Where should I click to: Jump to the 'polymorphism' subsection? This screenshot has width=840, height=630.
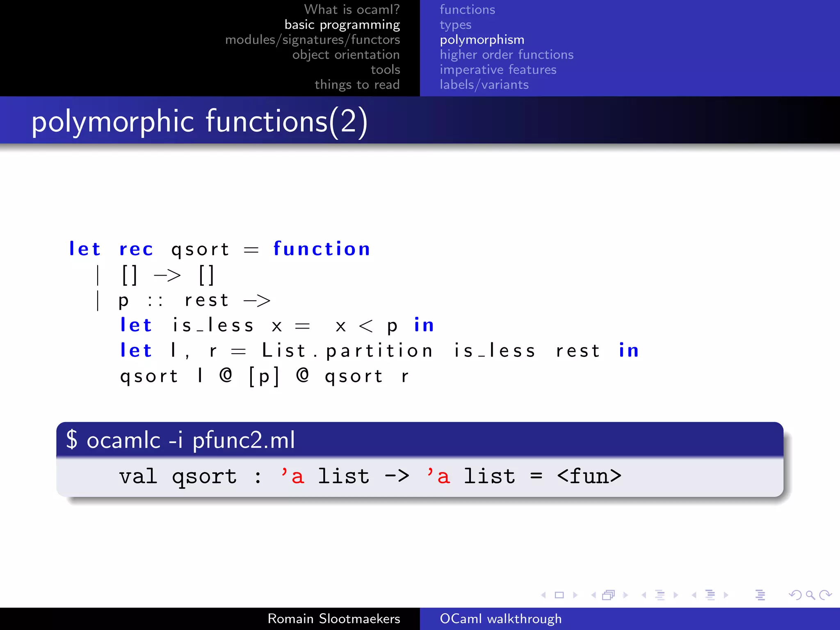click(x=482, y=40)
